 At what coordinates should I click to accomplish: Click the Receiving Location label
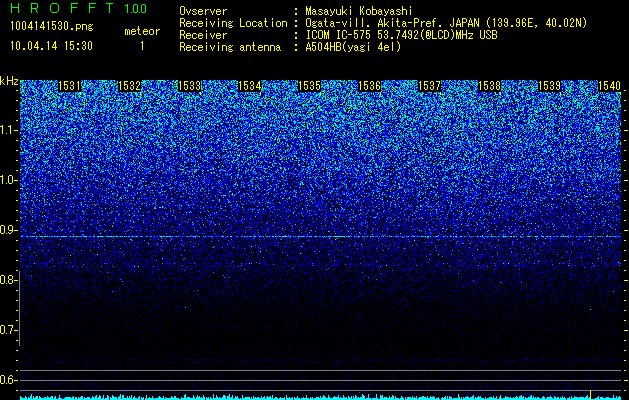coord(233,23)
